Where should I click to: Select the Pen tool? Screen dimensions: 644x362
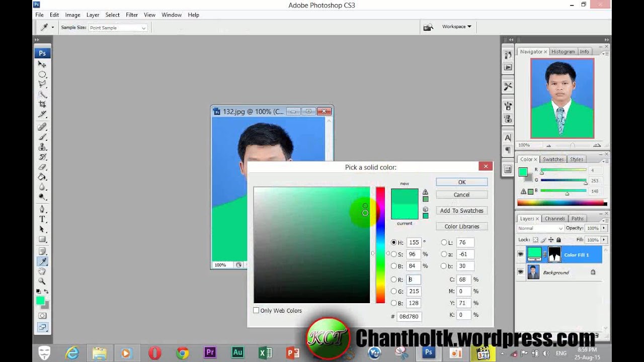click(42, 209)
